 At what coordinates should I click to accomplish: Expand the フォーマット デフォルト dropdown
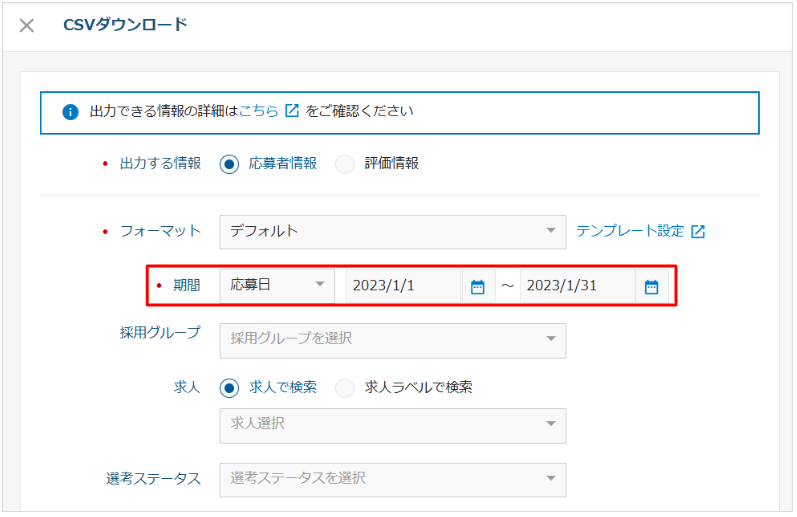click(393, 232)
